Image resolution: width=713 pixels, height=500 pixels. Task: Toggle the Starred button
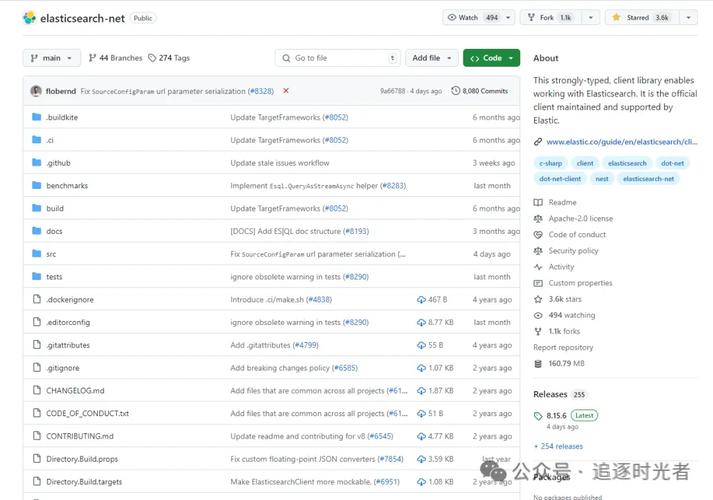tap(643, 17)
